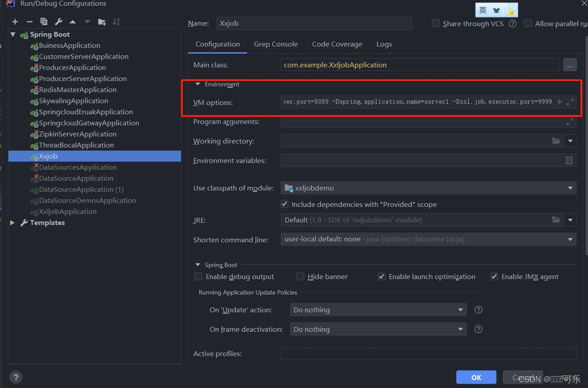This screenshot has height=388, width=588.
Task: Toggle Allow parallel run checkbox
Action: [x=528, y=23]
